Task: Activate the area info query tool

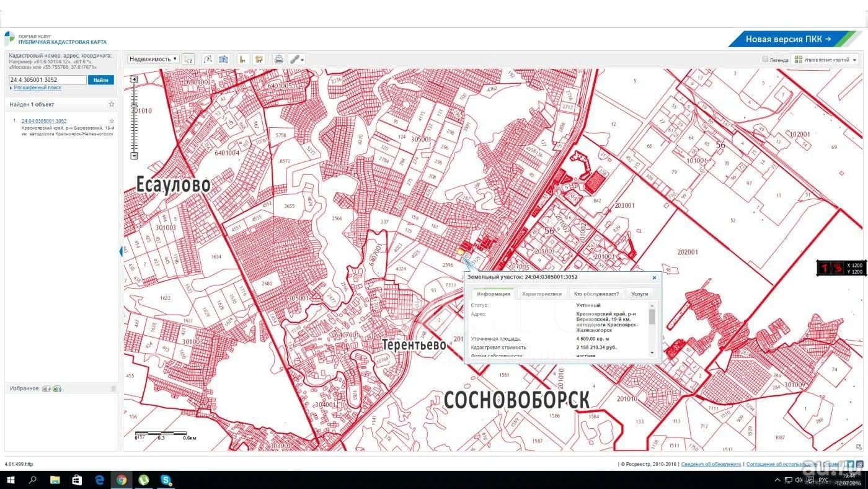Action: (x=224, y=59)
